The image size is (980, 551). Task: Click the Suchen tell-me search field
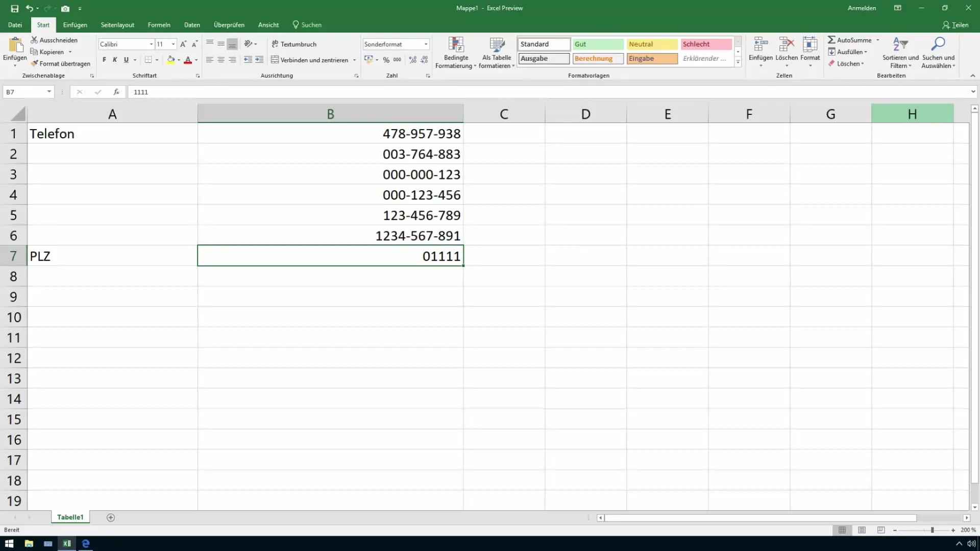pyautogui.click(x=307, y=24)
